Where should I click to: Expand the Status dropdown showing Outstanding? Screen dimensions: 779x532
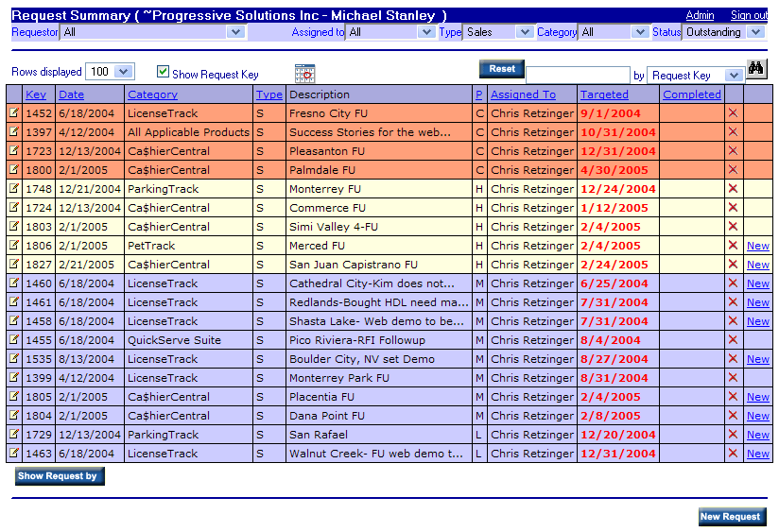[754, 32]
